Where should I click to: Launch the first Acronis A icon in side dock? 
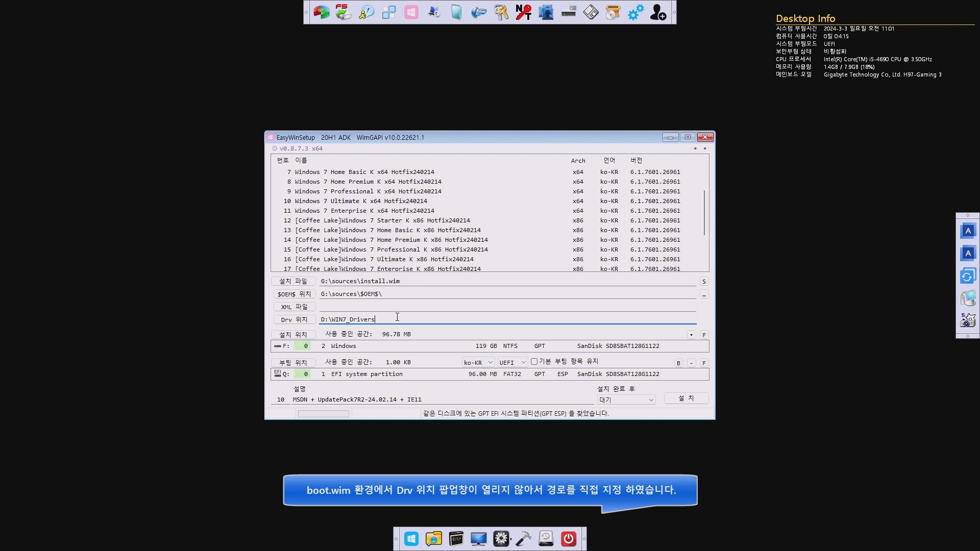pos(968,231)
